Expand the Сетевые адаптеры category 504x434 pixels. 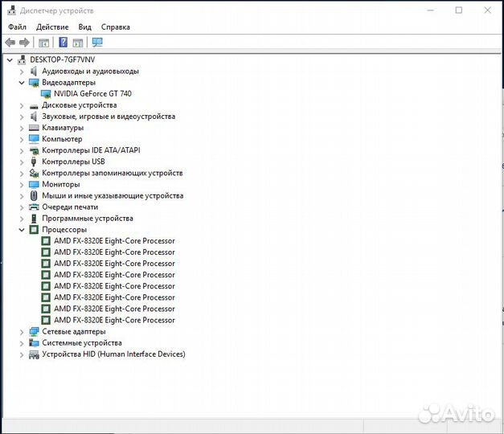tap(22, 332)
